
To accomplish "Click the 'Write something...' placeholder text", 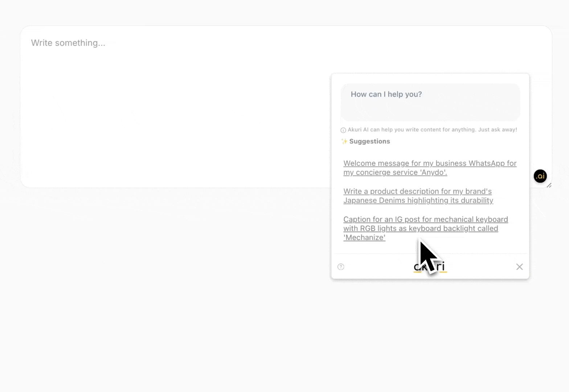I will click(68, 43).
